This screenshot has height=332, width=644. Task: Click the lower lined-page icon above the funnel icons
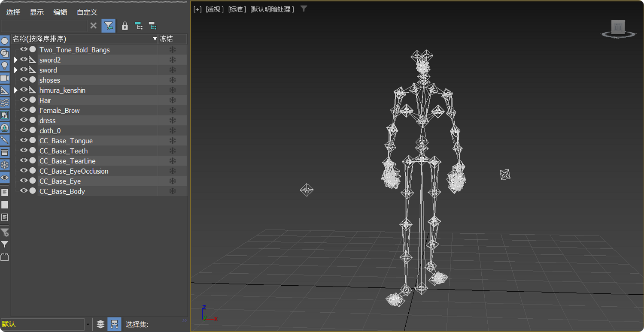coord(5,217)
